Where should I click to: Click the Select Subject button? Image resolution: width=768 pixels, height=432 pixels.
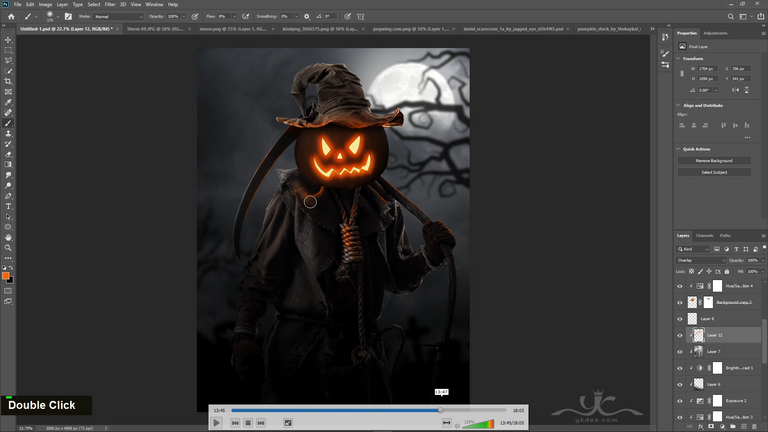[x=714, y=172]
